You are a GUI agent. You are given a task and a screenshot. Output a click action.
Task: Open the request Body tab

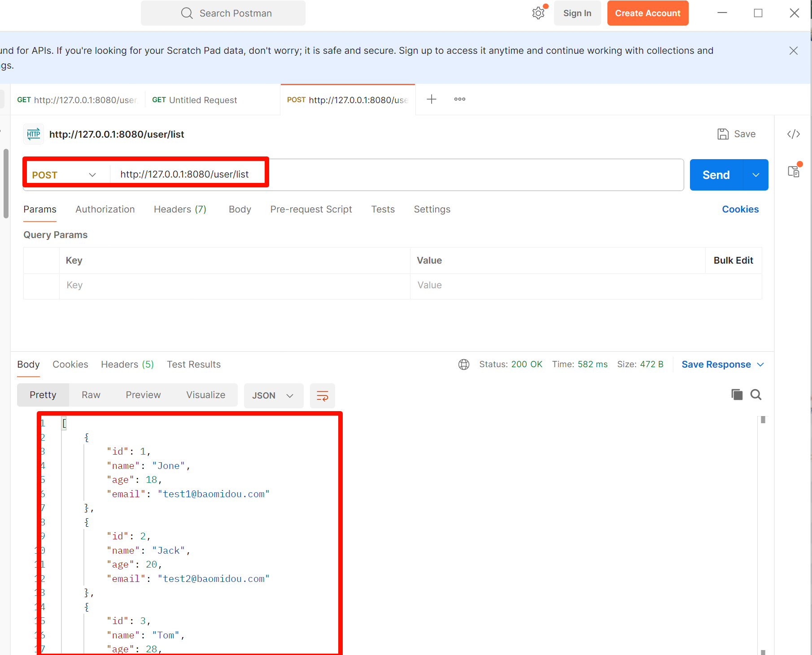240,209
